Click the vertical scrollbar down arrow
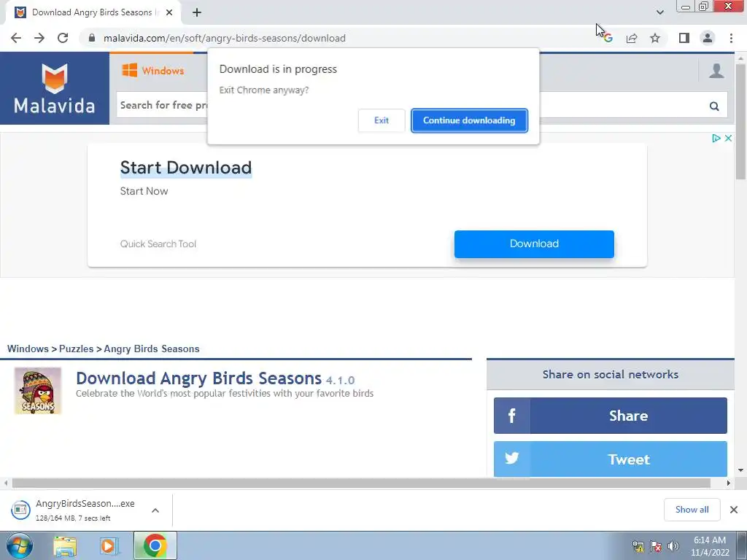The width and height of the screenshot is (747, 560). click(x=741, y=470)
